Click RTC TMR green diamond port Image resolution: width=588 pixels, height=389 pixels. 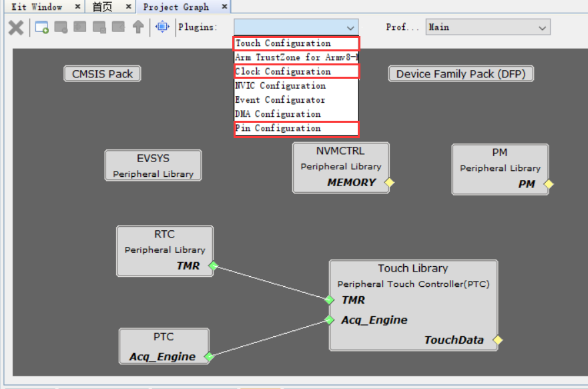point(213,266)
